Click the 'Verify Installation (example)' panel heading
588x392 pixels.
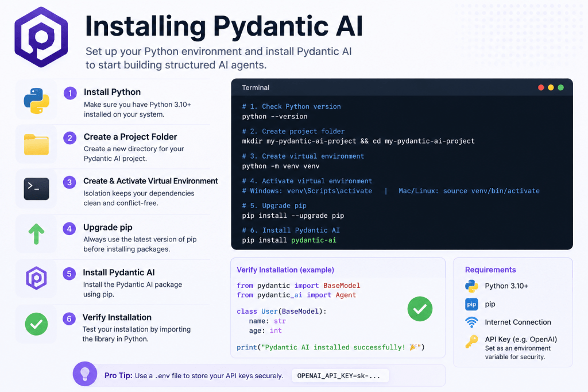click(285, 270)
